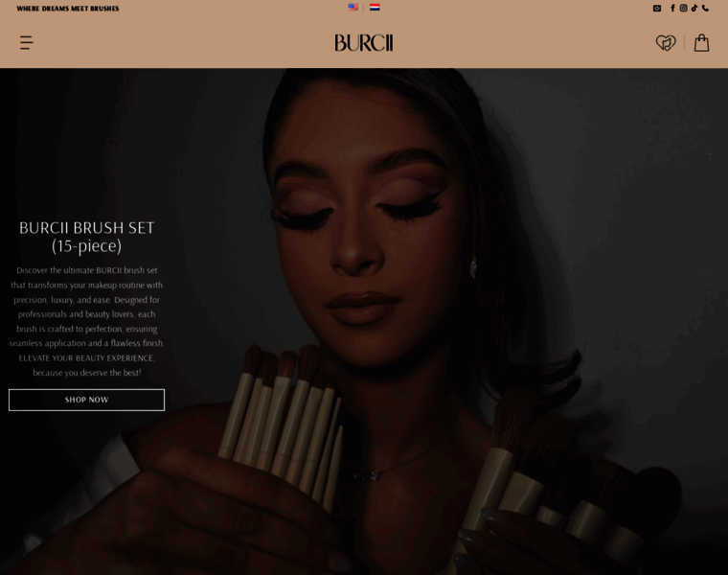Click the SHOP NOW button
The height and width of the screenshot is (575, 728).
87,400
